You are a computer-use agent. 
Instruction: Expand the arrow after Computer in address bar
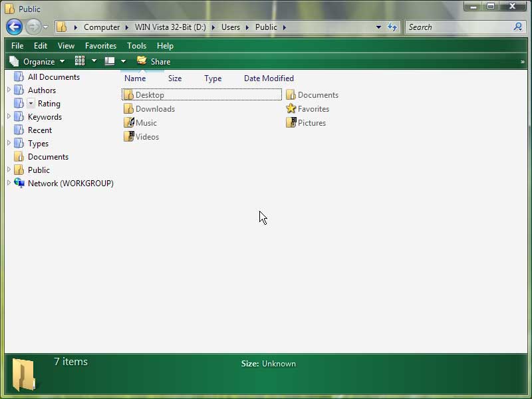point(127,27)
